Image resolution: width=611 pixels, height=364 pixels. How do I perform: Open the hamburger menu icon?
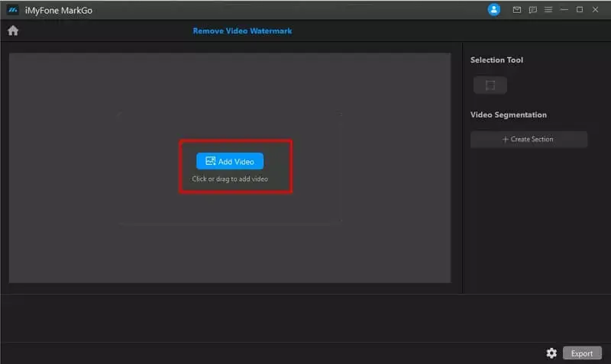[x=548, y=10]
